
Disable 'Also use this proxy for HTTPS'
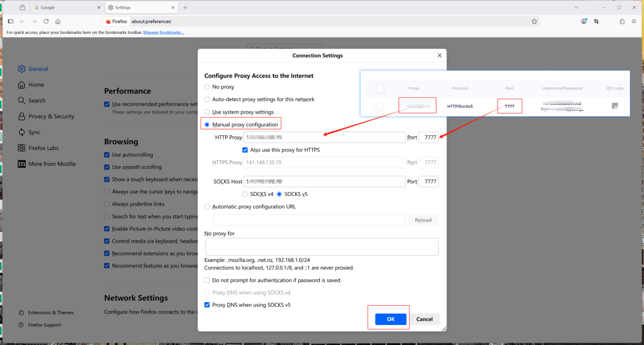[245, 150]
